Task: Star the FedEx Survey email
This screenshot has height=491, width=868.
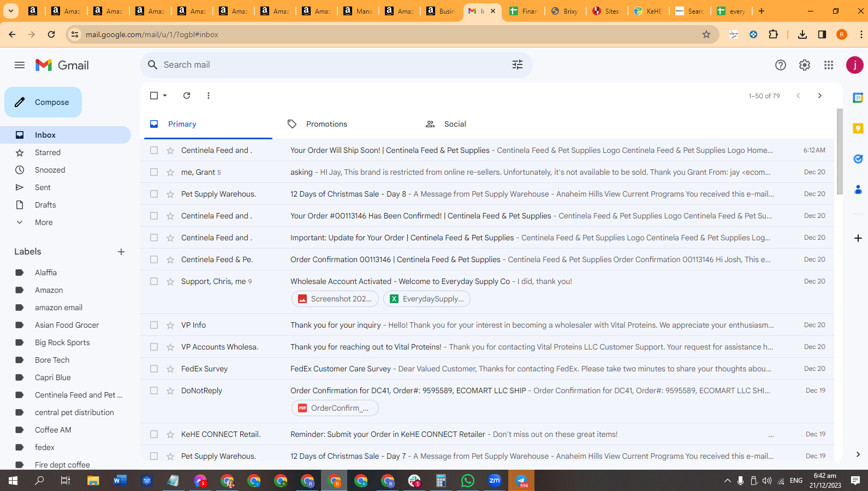Action: click(x=170, y=369)
